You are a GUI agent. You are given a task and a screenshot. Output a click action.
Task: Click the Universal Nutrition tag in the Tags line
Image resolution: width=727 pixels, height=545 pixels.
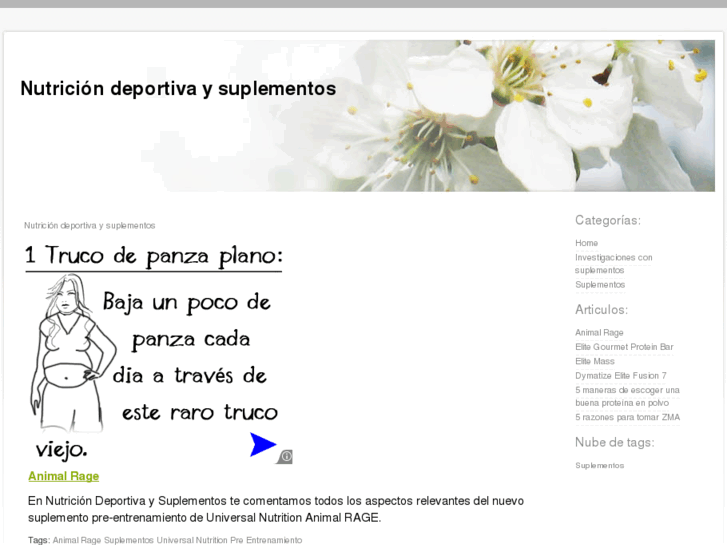(192, 540)
